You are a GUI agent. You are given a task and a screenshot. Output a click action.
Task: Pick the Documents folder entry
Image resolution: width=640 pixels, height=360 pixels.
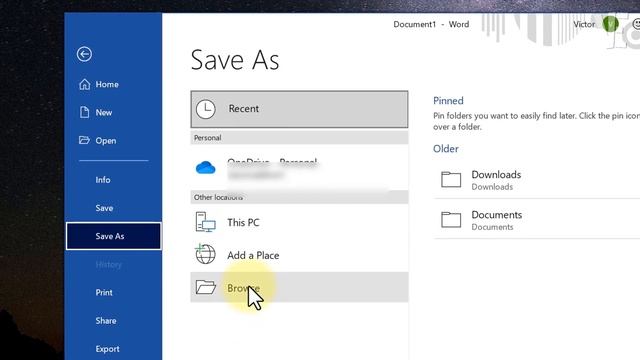click(536, 220)
